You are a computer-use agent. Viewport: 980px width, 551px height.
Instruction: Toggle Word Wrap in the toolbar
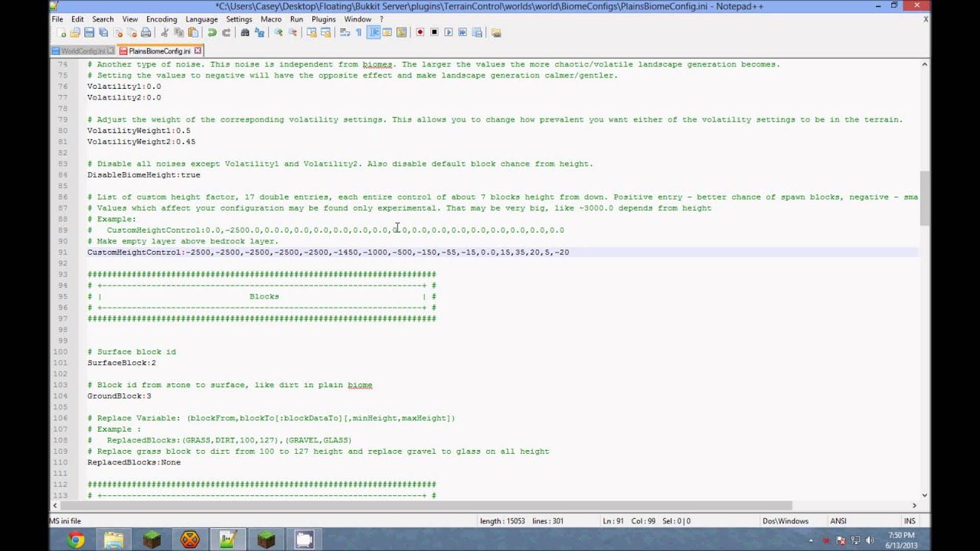[344, 32]
